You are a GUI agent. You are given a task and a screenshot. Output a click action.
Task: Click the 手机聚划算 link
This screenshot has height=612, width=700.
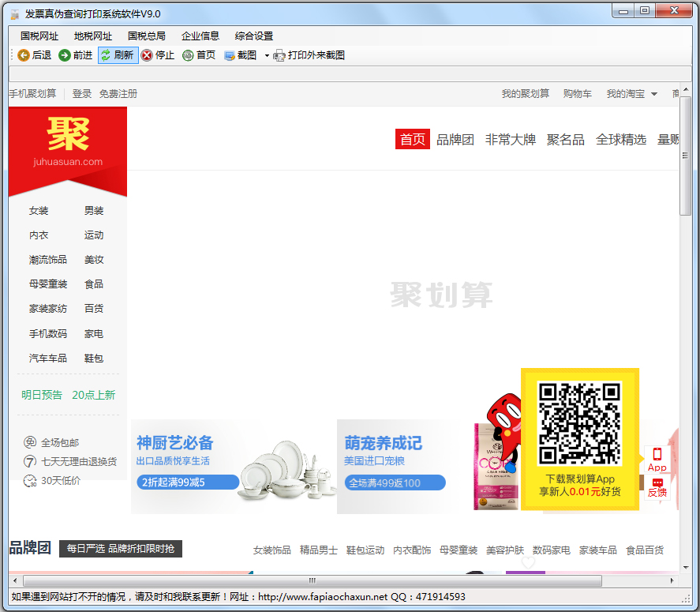tap(32, 94)
